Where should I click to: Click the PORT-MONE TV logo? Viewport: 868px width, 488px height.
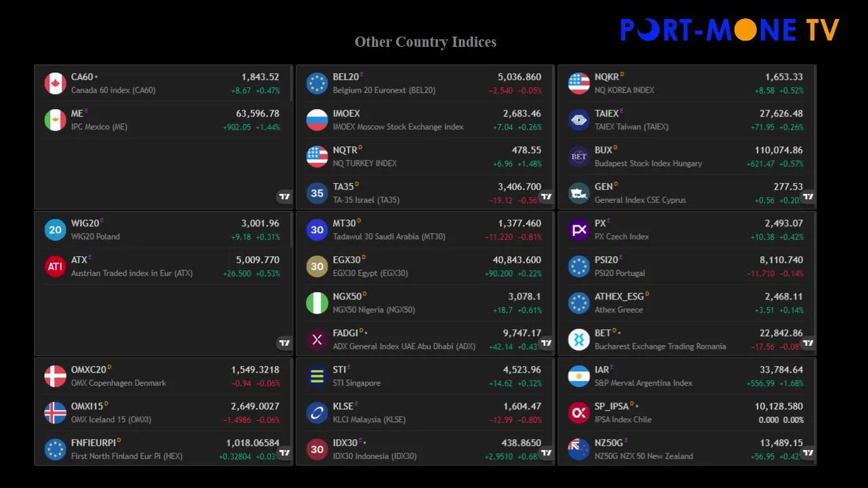[730, 30]
